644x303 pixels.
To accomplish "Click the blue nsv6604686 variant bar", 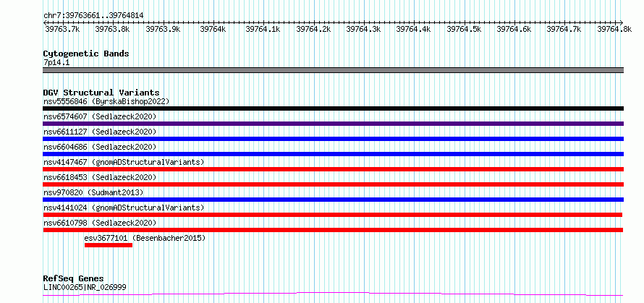I will [333, 154].
